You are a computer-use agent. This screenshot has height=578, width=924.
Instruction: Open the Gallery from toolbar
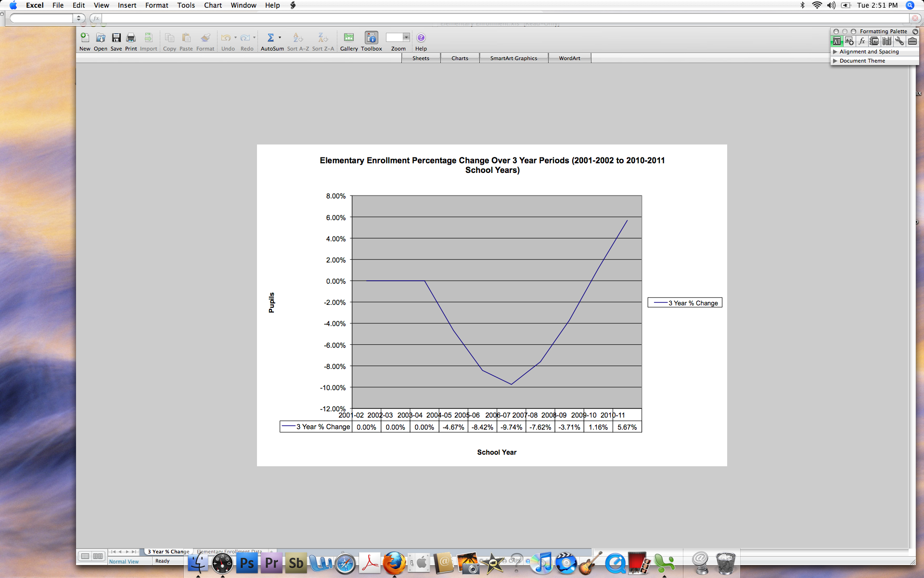(x=348, y=38)
